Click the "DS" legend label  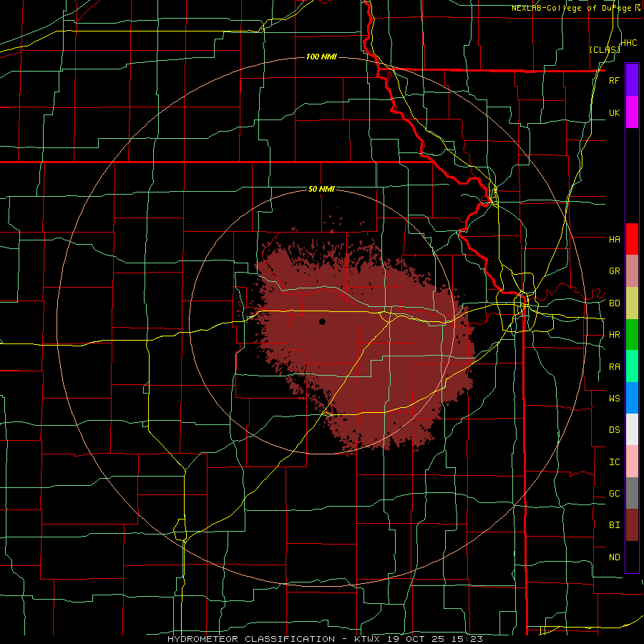pyautogui.click(x=614, y=430)
